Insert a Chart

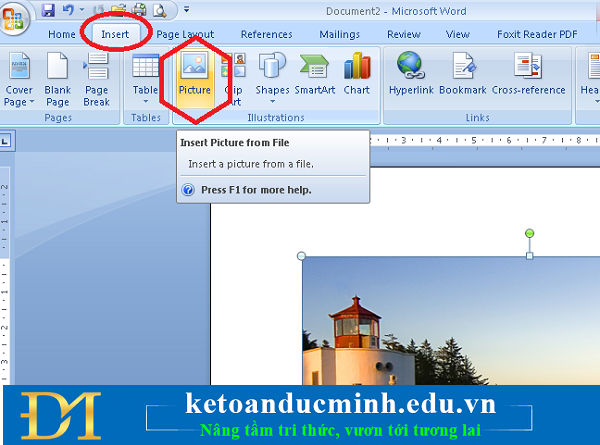tap(357, 74)
